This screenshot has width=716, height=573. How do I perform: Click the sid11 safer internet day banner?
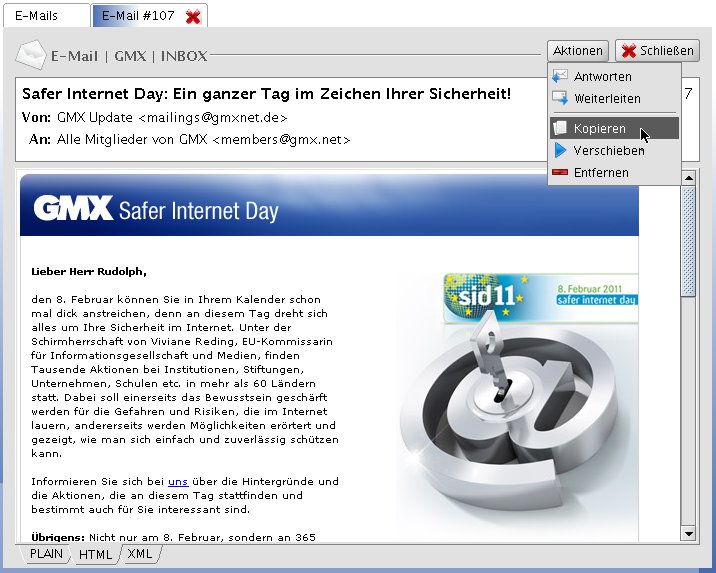(541, 298)
